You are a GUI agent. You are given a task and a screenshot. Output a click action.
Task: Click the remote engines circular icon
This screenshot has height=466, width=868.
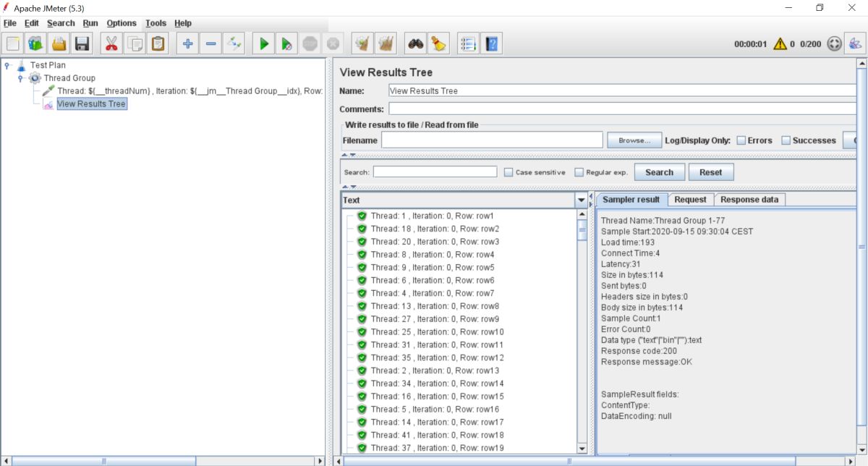(x=834, y=43)
